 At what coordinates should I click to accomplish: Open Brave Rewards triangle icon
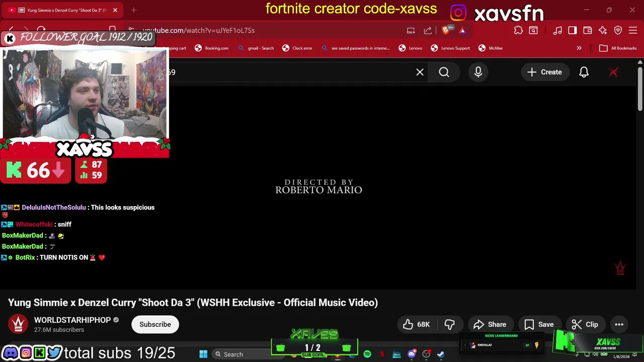pos(462,30)
